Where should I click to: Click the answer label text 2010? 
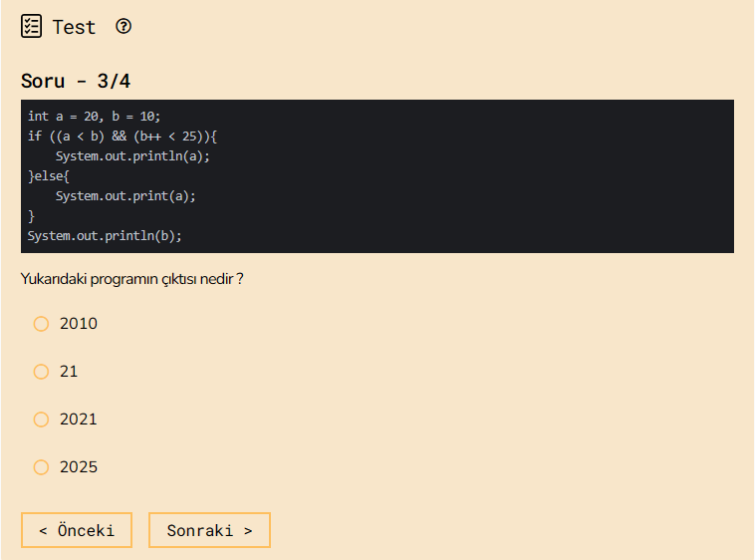(x=79, y=324)
